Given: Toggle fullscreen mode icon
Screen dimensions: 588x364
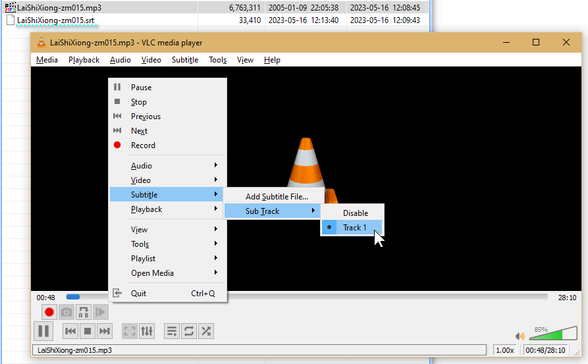Looking at the screenshot, I should (x=130, y=331).
